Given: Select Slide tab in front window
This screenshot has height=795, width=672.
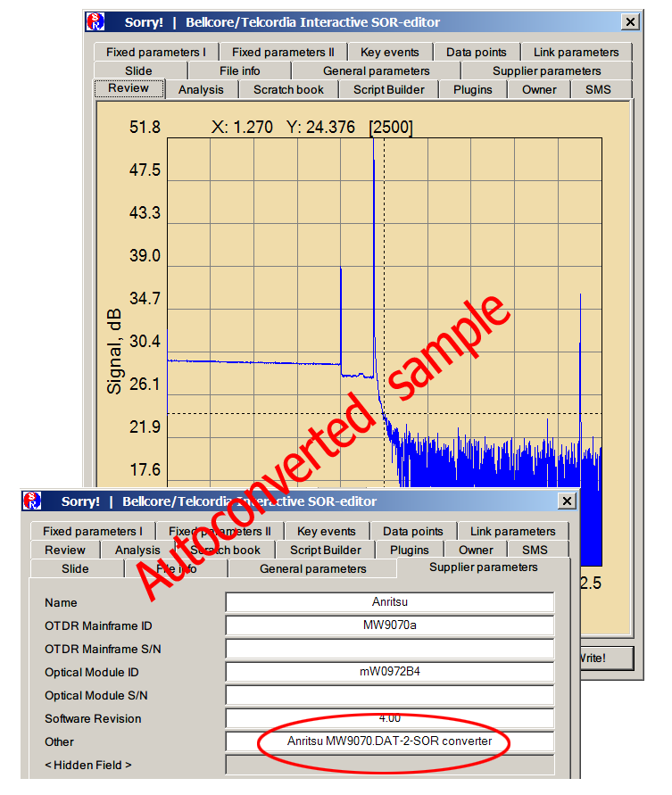Looking at the screenshot, I should (75, 569).
